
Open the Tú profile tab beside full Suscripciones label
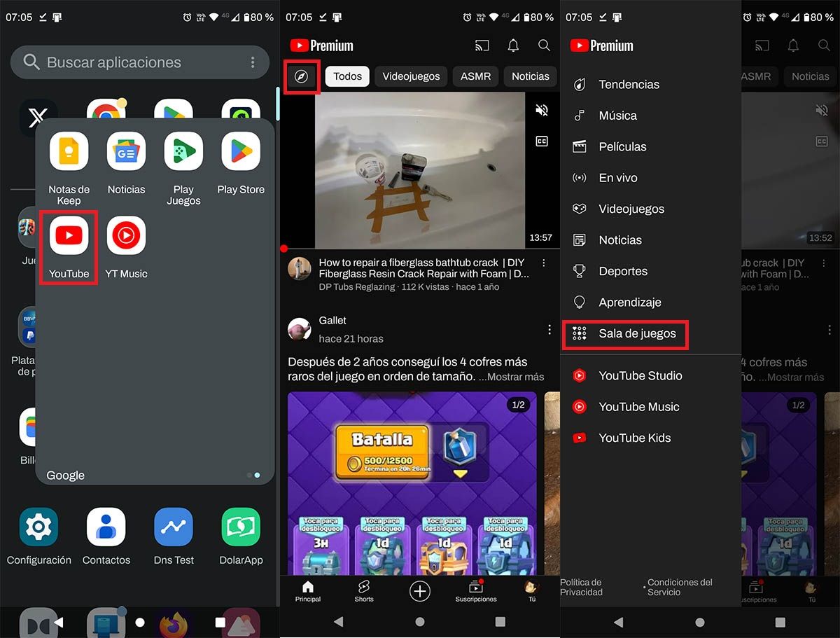pyautogui.click(x=532, y=592)
